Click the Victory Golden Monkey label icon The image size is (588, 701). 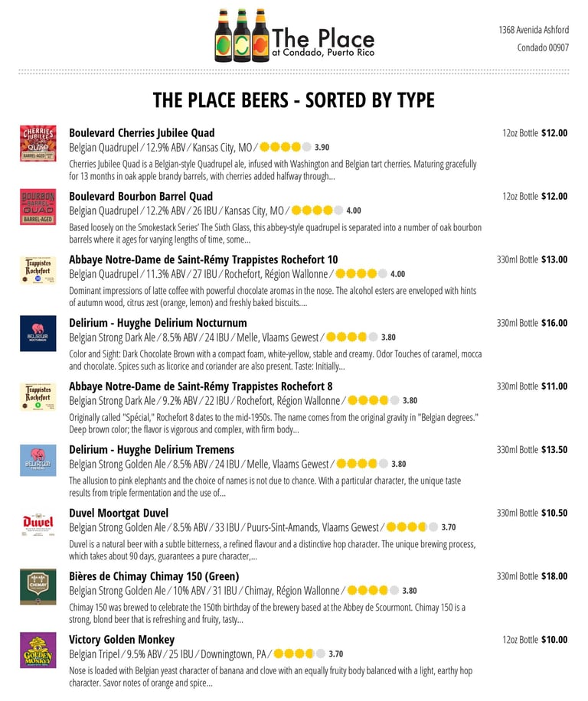point(38,650)
